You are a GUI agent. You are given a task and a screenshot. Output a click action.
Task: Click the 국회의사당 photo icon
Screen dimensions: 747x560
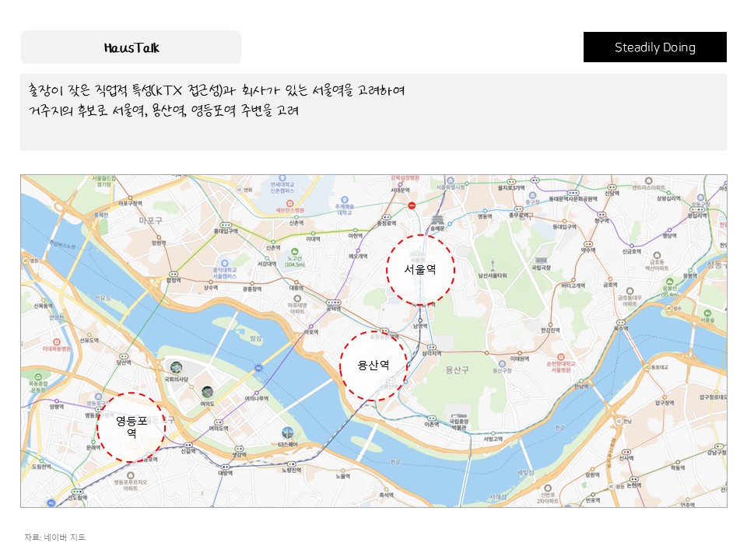coord(177,367)
